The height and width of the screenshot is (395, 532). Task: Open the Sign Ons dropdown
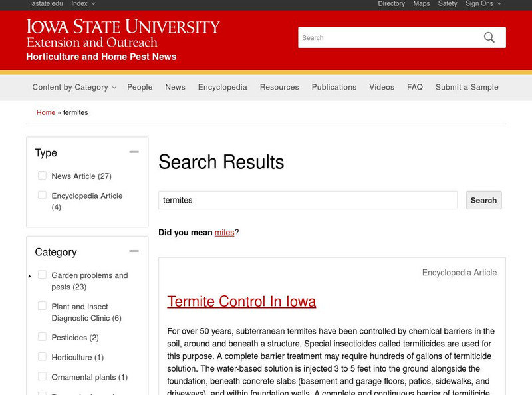point(479,4)
